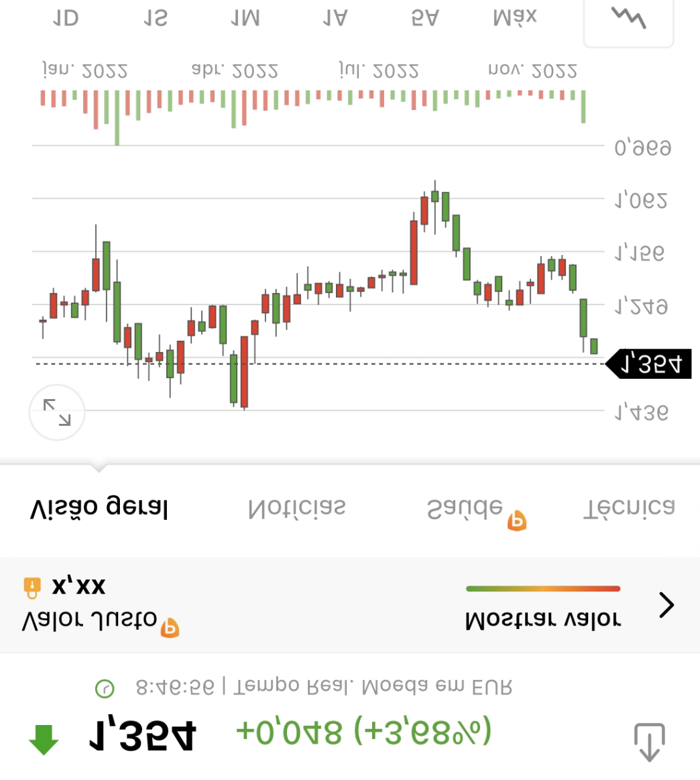Open the Visão geral tab
This screenshot has height=780, width=700.
tap(99, 508)
